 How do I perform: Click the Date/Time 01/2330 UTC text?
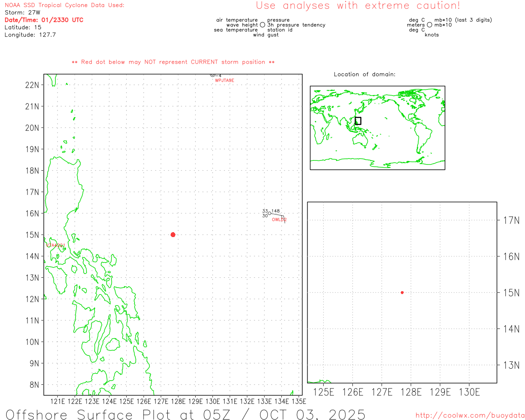[x=44, y=20]
